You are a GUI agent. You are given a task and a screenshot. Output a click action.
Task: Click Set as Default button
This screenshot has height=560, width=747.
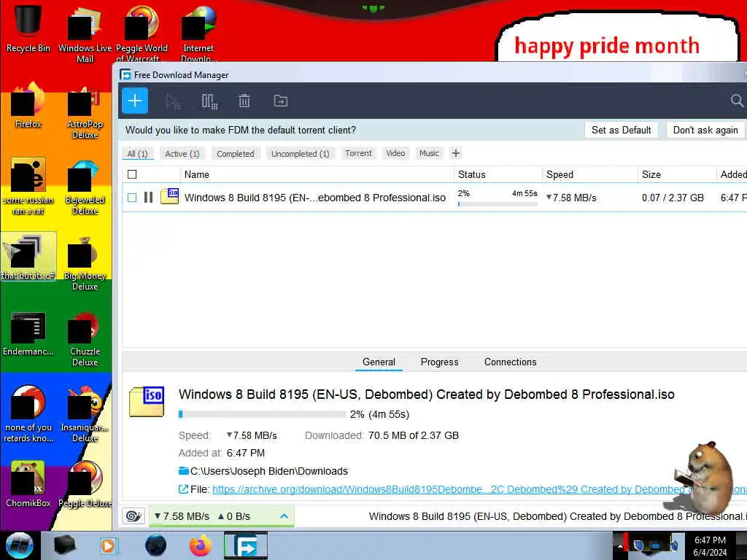[621, 130]
